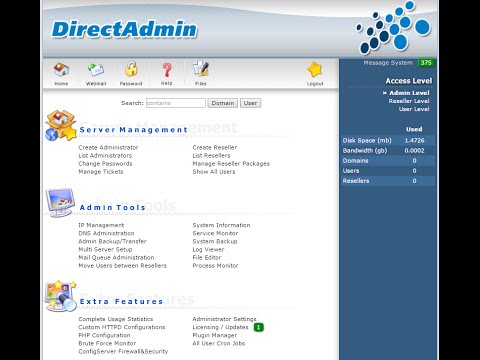Select Admin Level access
Screen dimensions: 480x360
pos(409,93)
